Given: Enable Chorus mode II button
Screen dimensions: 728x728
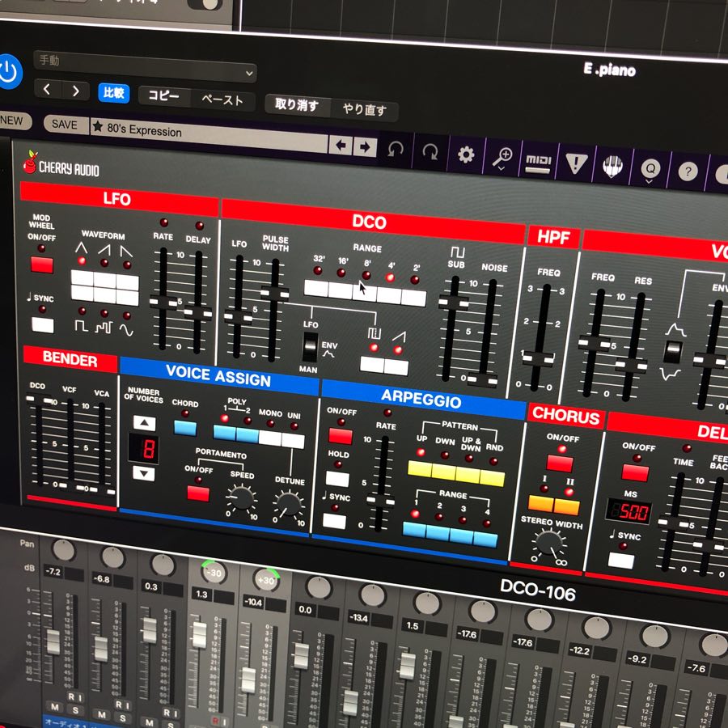Looking at the screenshot, I should click(x=567, y=507).
